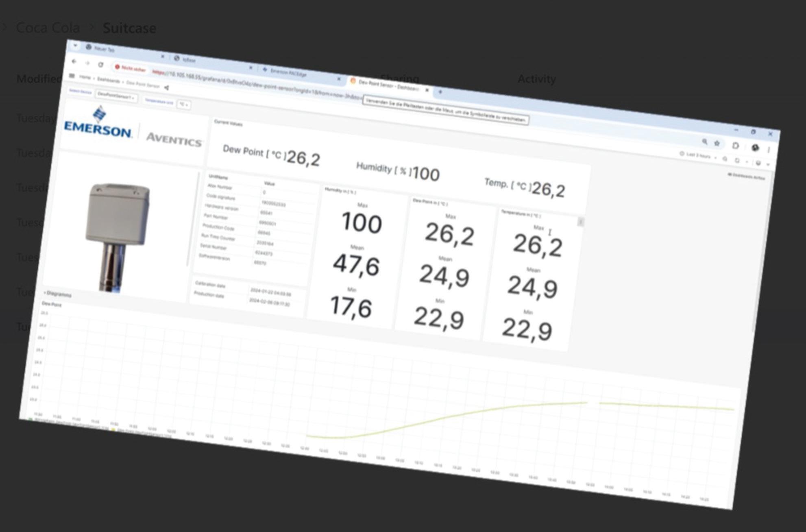Image resolution: width=806 pixels, height=532 pixels.
Task: Click the share dashboard icon
Action: pos(166,87)
